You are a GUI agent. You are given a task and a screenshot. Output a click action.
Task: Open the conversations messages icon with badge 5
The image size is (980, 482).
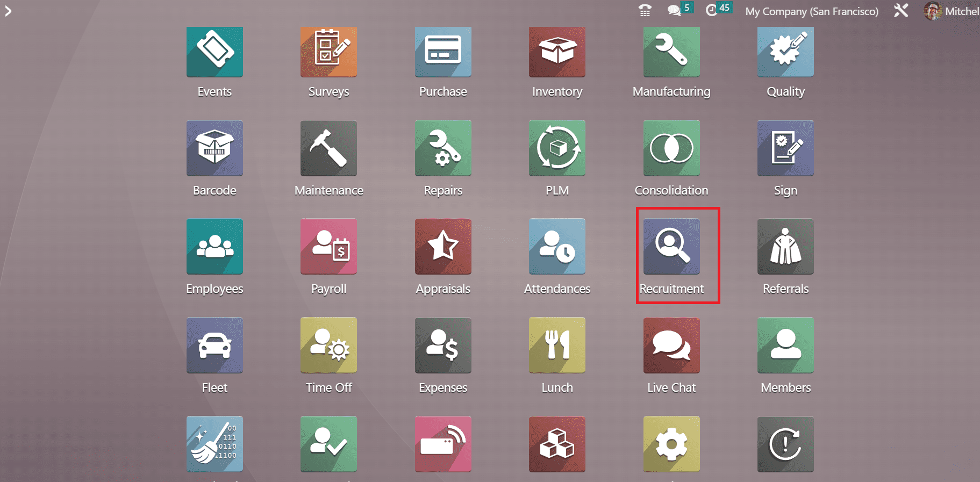pyautogui.click(x=674, y=10)
